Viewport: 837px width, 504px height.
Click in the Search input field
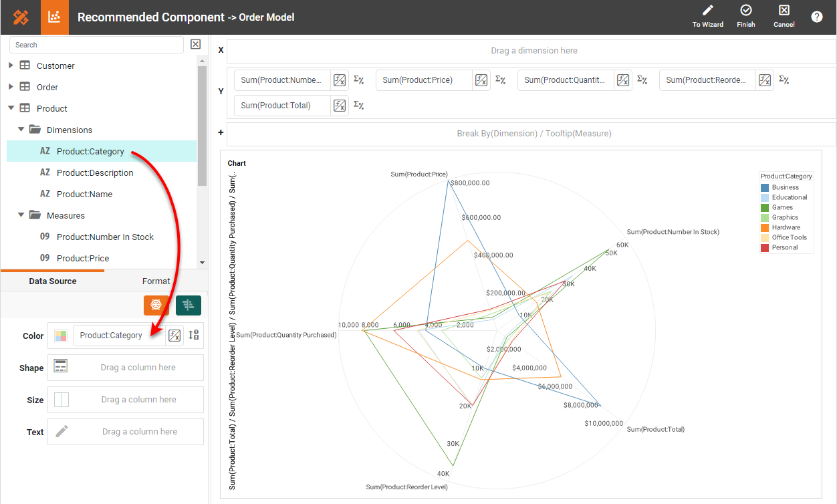click(96, 45)
